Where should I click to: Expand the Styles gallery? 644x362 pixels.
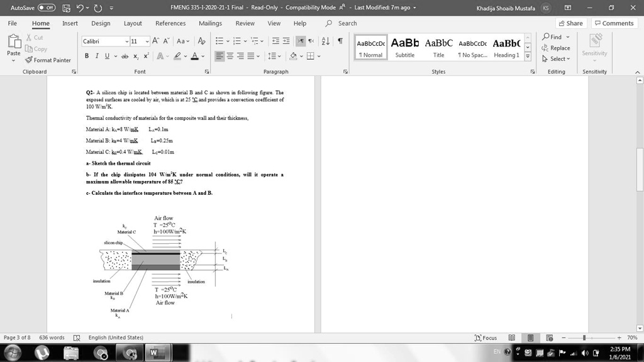tap(528, 57)
